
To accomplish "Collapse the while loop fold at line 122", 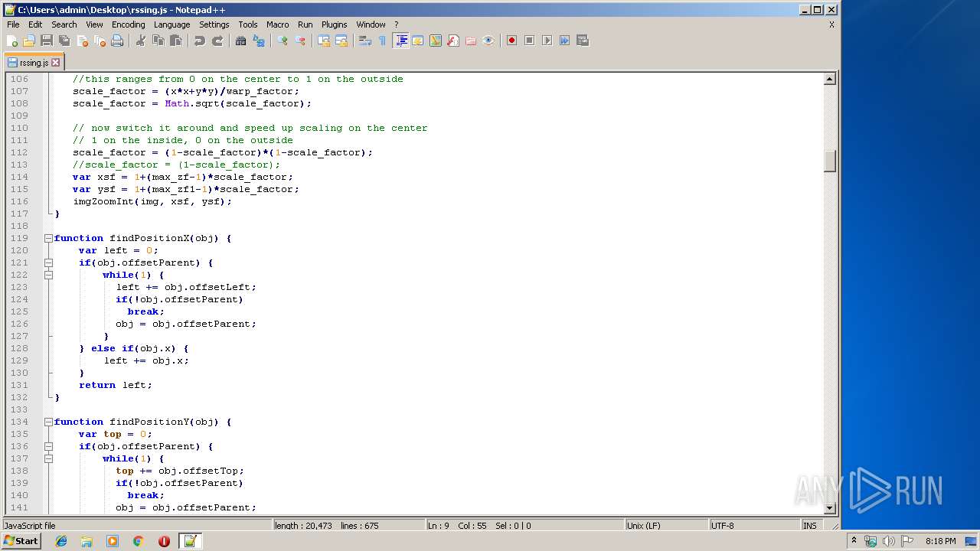I will (x=48, y=275).
